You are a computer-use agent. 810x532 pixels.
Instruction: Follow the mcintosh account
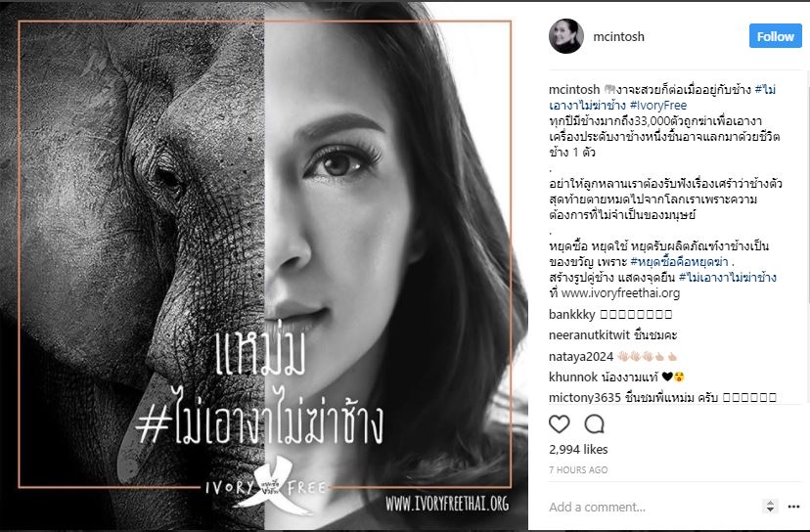coord(776,36)
